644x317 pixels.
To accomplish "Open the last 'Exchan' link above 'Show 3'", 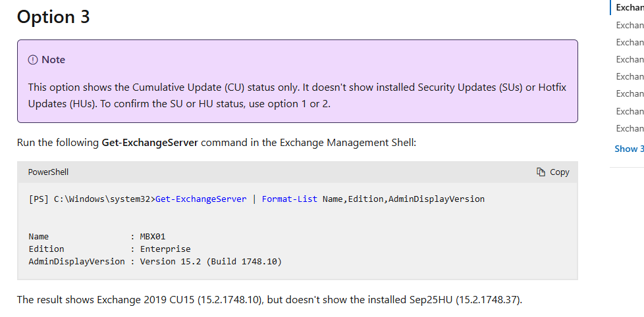I will pyautogui.click(x=630, y=128).
